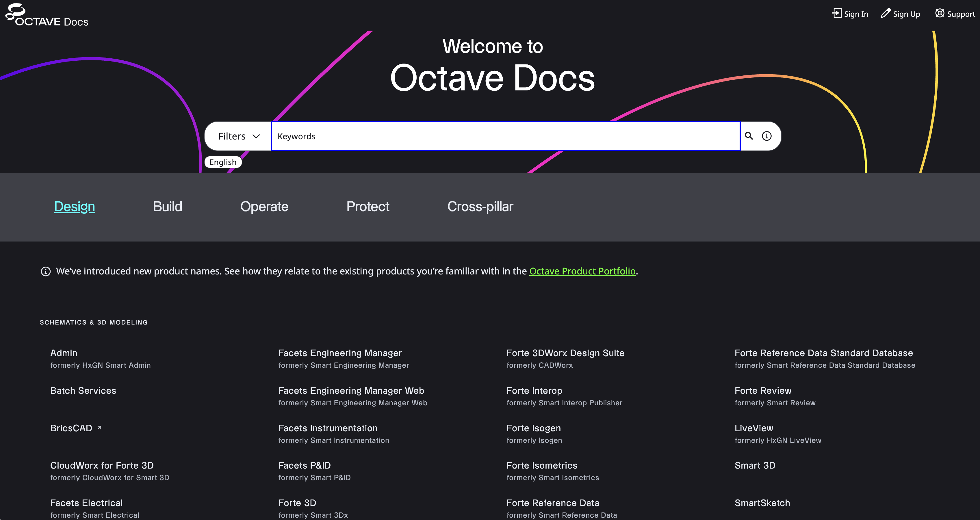Open Facets P&ID documentation

304,465
